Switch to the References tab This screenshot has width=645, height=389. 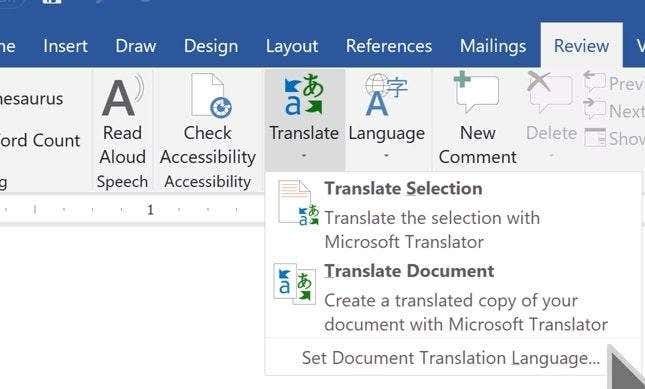pyautogui.click(x=389, y=46)
